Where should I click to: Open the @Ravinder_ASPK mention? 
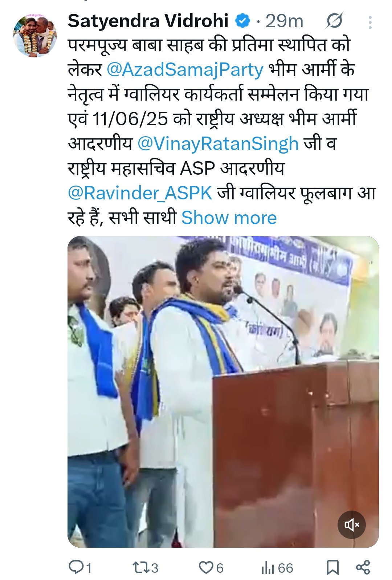pyautogui.click(x=140, y=193)
